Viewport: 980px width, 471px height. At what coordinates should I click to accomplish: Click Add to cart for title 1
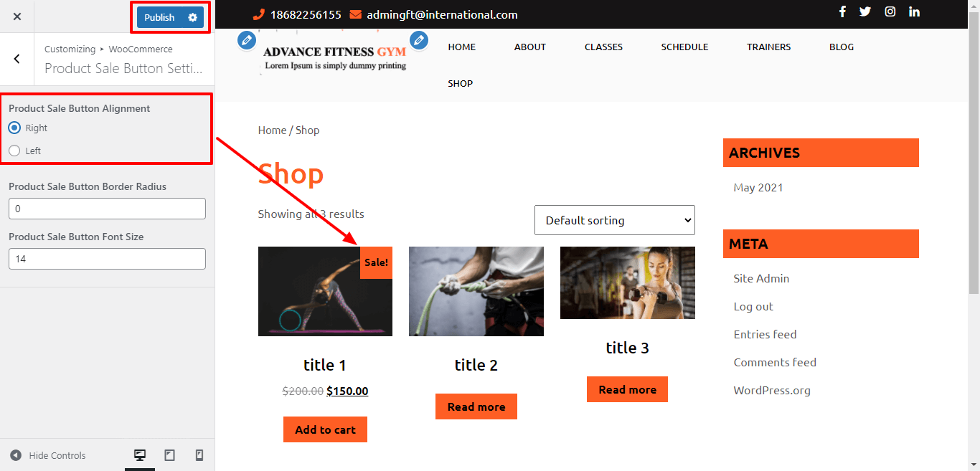[x=325, y=429]
